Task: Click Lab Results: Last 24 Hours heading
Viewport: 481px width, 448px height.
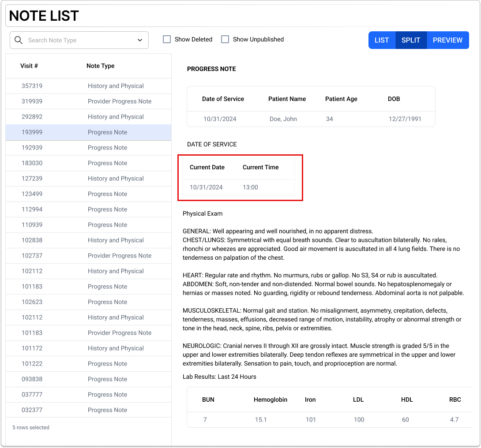Action: pyautogui.click(x=219, y=377)
